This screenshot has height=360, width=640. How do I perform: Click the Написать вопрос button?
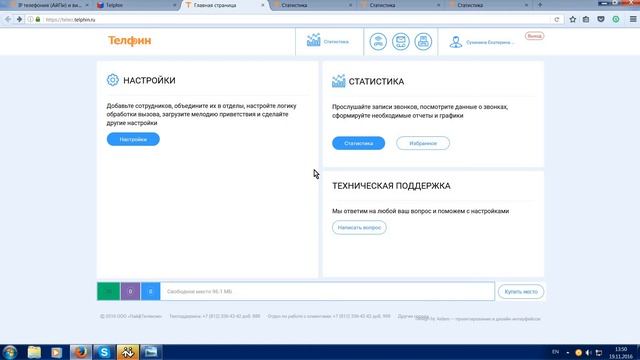pos(359,227)
